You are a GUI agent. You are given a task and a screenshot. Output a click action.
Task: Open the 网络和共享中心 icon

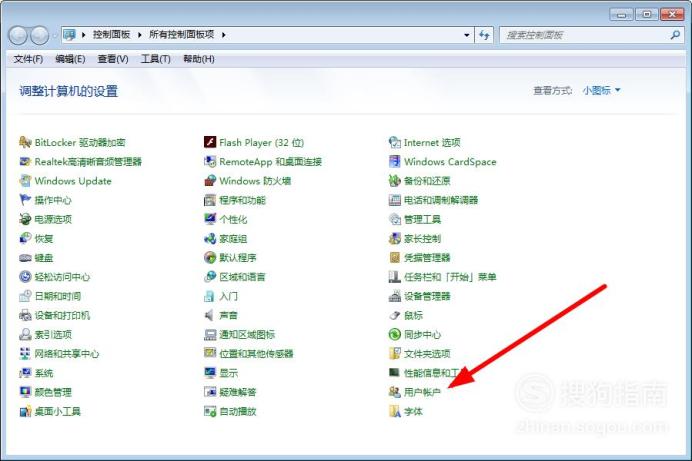pyautogui.click(x=26, y=354)
